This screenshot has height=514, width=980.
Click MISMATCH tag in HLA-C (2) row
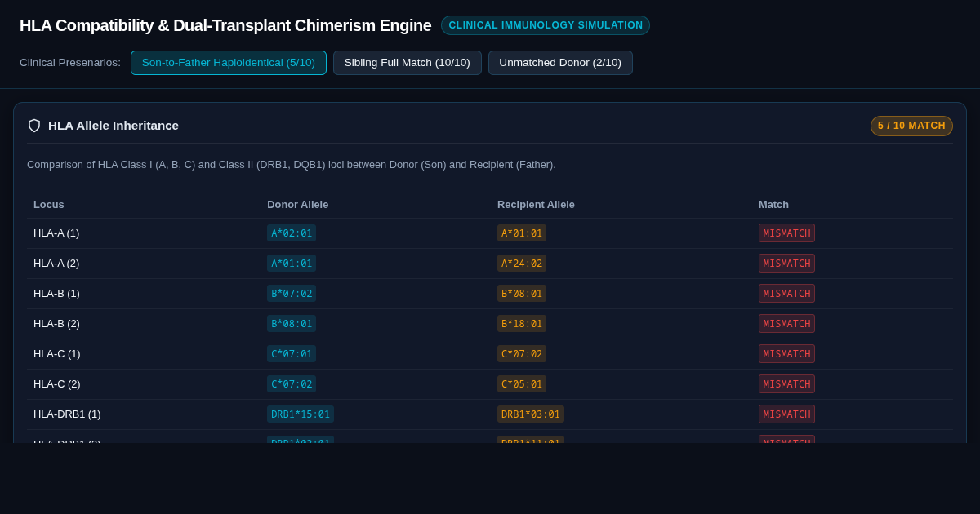[786, 384]
